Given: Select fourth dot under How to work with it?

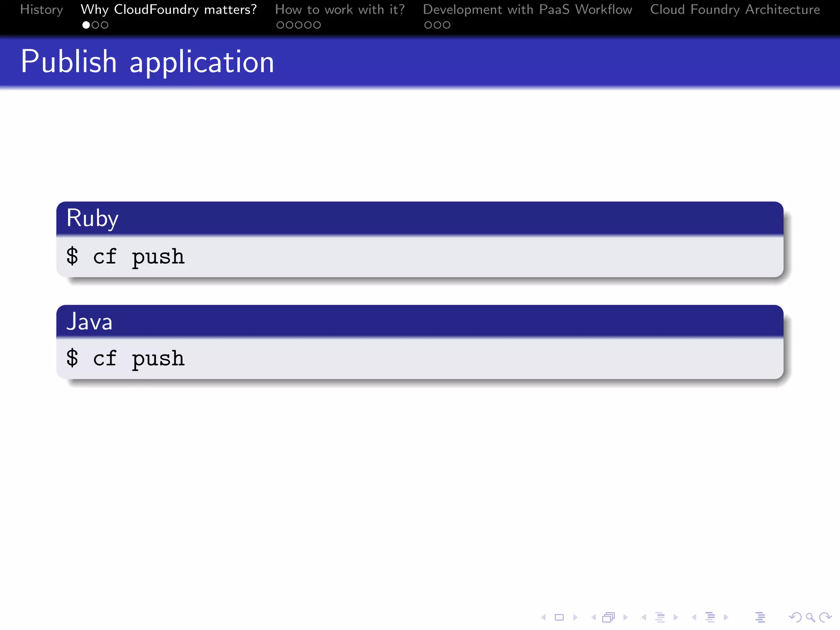Looking at the screenshot, I should pos(308,25).
